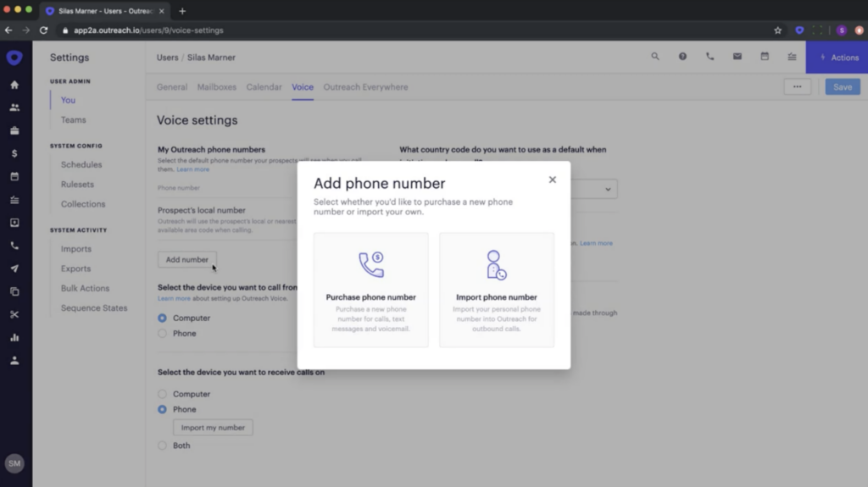Viewport: 868px width, 487px height.
Task: Go back with browser back arrow
Action: 8,30
